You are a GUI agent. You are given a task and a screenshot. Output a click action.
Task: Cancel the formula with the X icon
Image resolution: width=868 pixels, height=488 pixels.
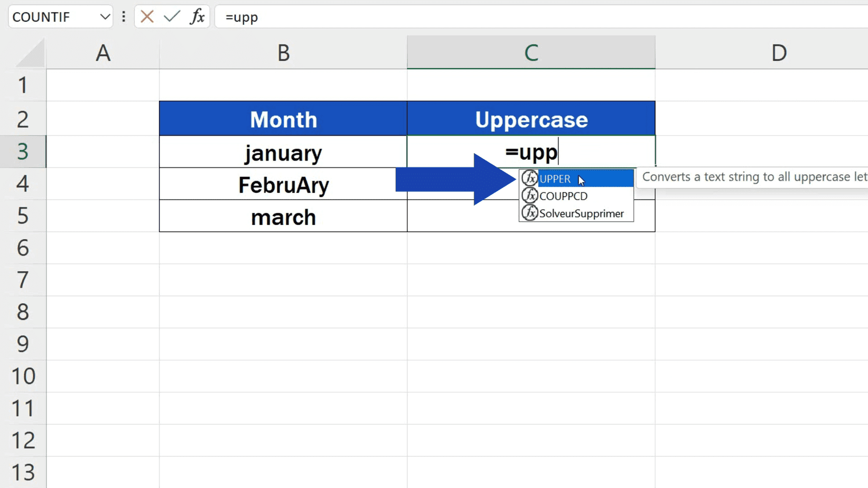click(146, 16)
